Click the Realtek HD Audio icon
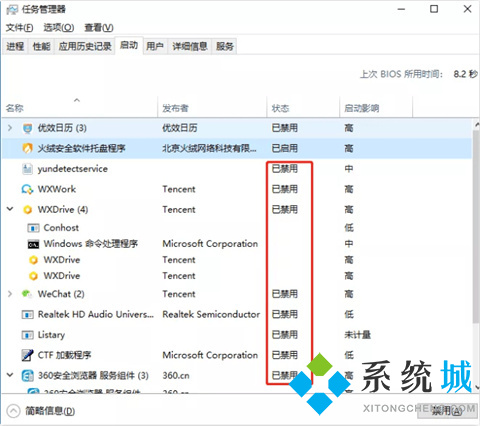The height and width of the screenshot is (426, 480). tap(27, 314)
